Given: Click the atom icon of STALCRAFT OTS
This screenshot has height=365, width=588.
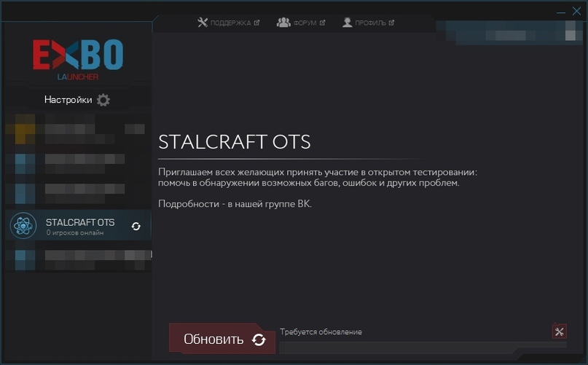Looking at the screenshot, I should pyautogui.click(x=23, y=225).
